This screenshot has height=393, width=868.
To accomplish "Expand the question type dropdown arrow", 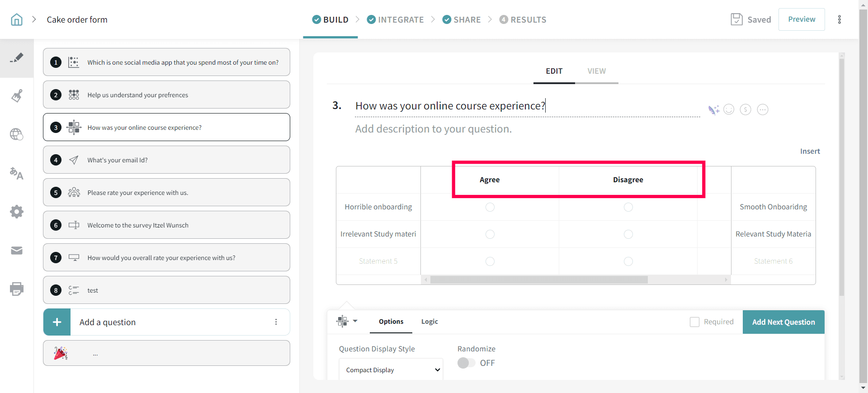I will click(355, 321).
